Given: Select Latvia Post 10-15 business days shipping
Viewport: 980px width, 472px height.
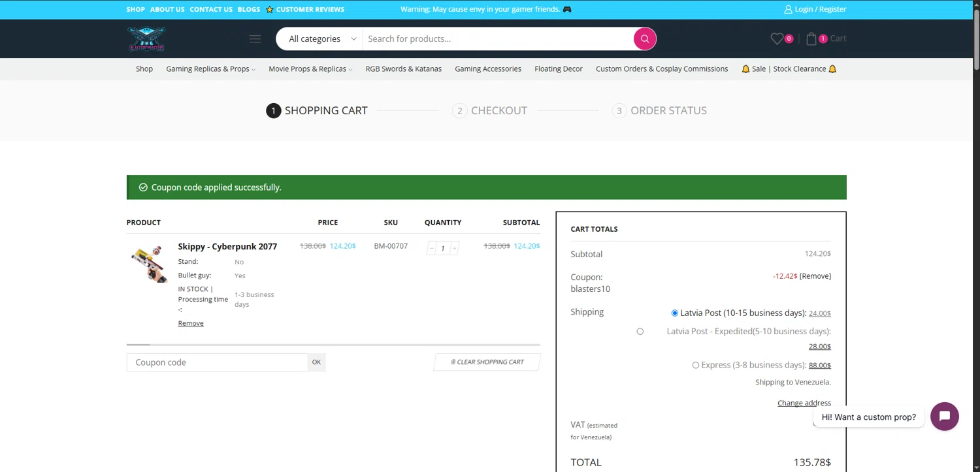Looking at the screenshot, I should tap(675, 313).
